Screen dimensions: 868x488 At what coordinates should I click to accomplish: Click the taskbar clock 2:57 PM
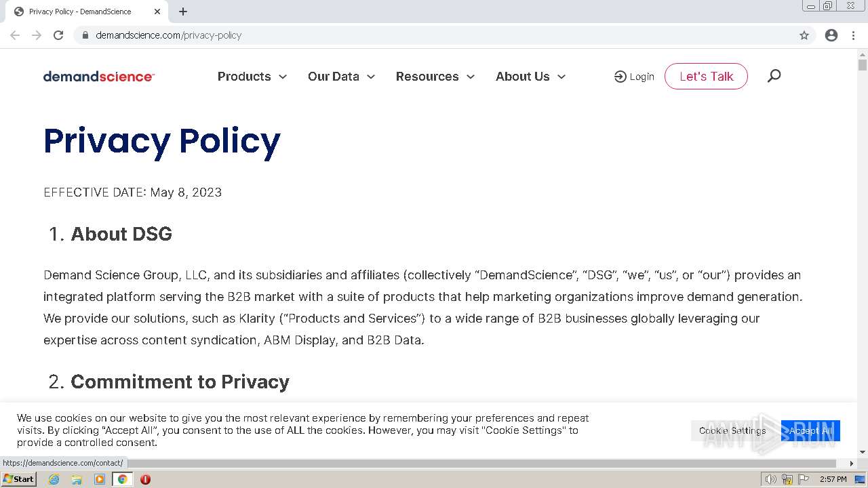click(x=833, y=479)
